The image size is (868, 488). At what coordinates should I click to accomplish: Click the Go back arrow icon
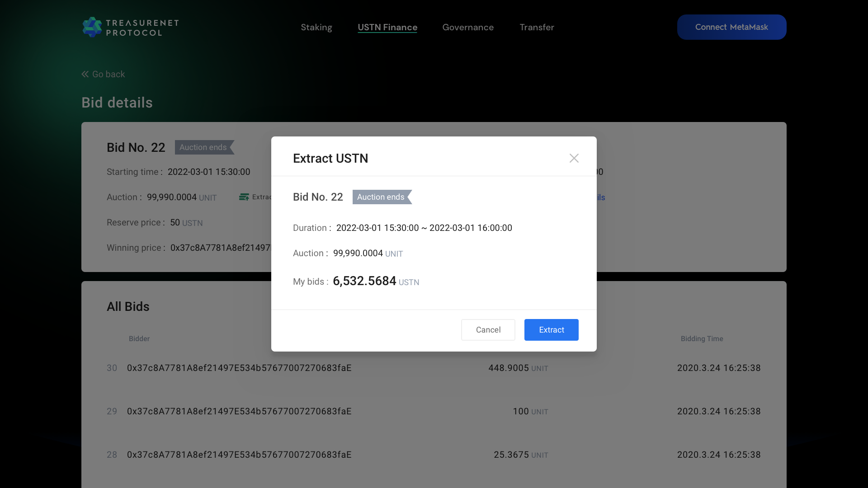(x=85, y=74)
